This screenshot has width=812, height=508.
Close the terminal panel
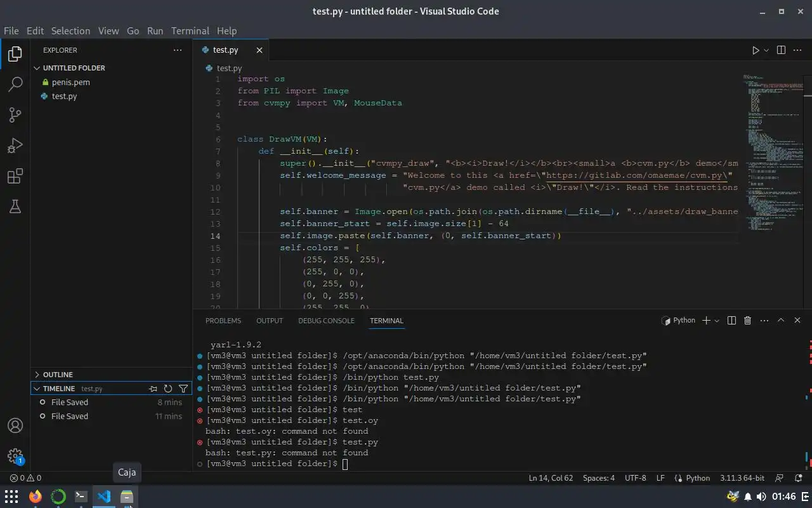click(798, 321)
